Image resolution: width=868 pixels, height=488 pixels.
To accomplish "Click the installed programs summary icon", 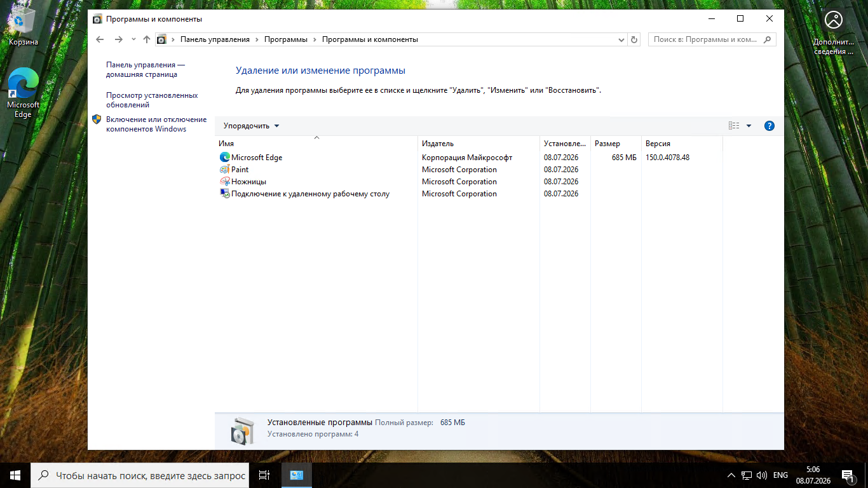I will click(242, 431).
